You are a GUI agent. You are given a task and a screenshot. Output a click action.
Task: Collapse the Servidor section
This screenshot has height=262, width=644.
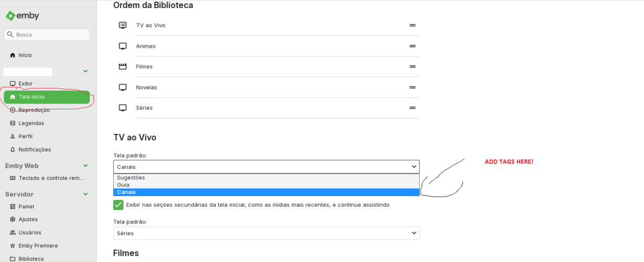[85, 194]
